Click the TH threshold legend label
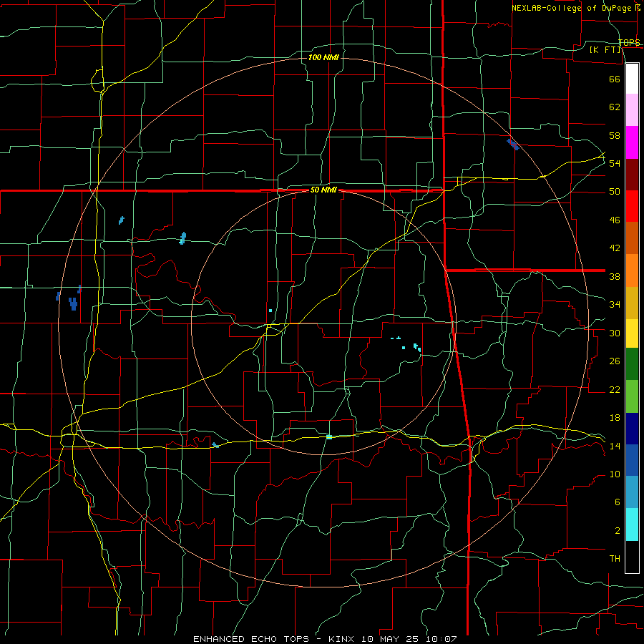This screenshot has width=644, height=644. [615, 559]
